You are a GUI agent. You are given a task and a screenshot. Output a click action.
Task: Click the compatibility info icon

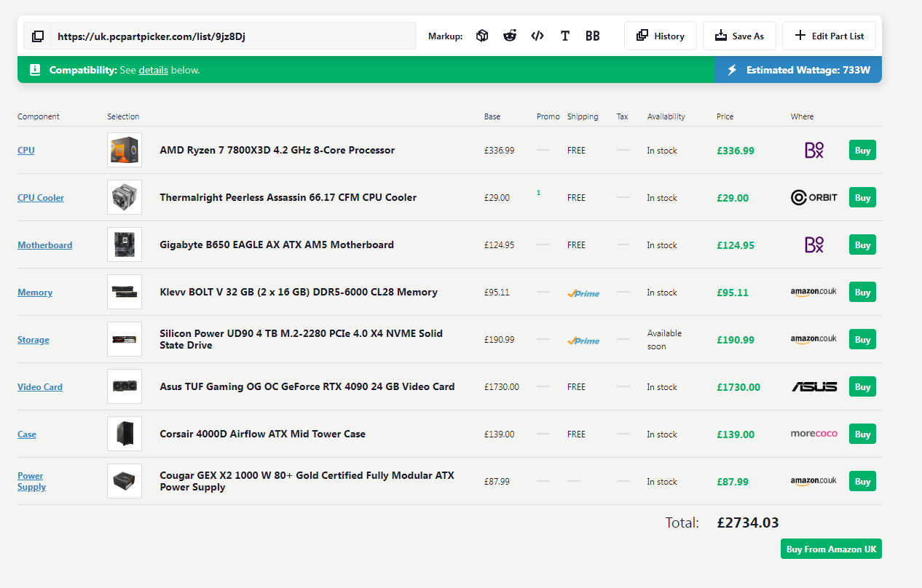(x=35, y=70)
